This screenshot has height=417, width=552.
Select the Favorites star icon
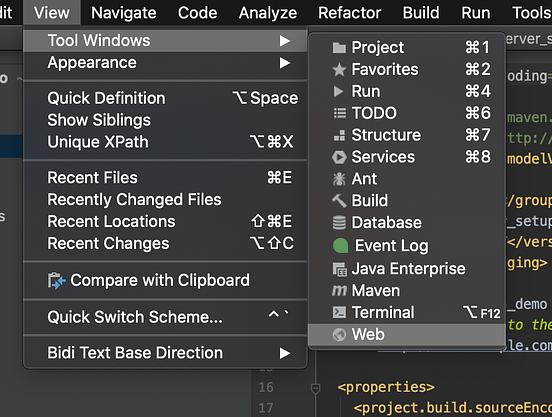point(339,69)
